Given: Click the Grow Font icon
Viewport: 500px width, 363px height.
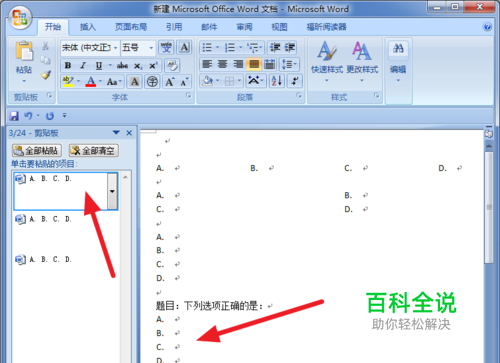Looking at the screenshot, I should 170,82.
